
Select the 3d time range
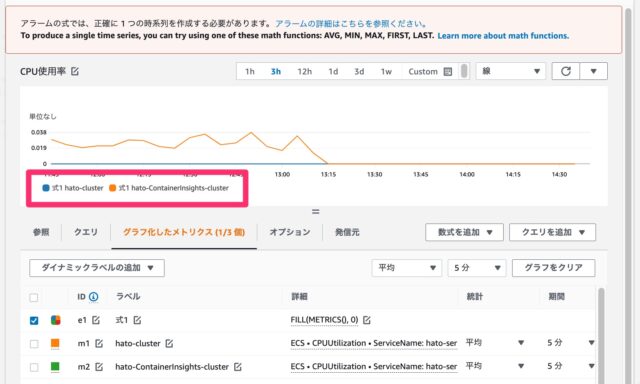point(359,71)
